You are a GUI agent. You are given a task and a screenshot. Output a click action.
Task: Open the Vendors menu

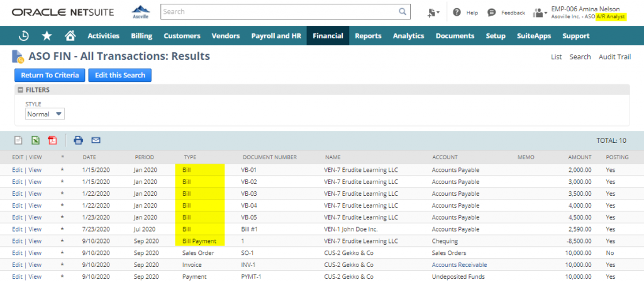[x=226, y=36]
